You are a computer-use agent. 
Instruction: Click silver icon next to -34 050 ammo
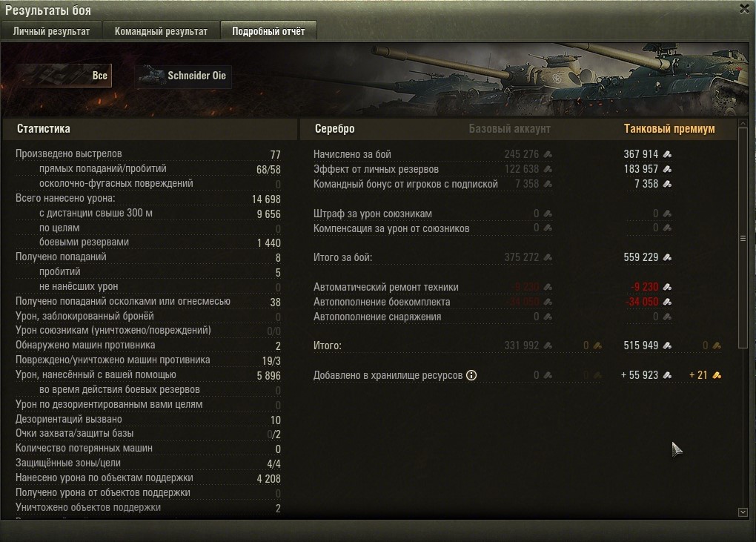click(667, 302)
